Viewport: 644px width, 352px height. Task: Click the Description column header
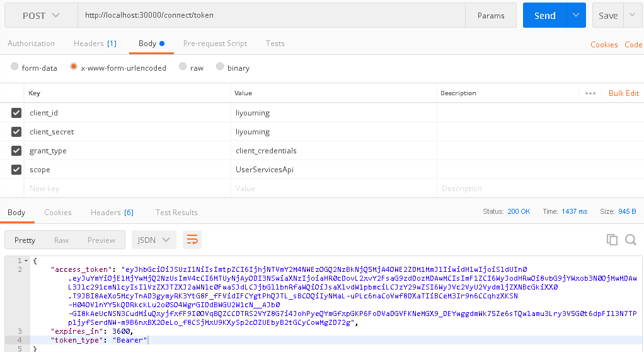458,93
